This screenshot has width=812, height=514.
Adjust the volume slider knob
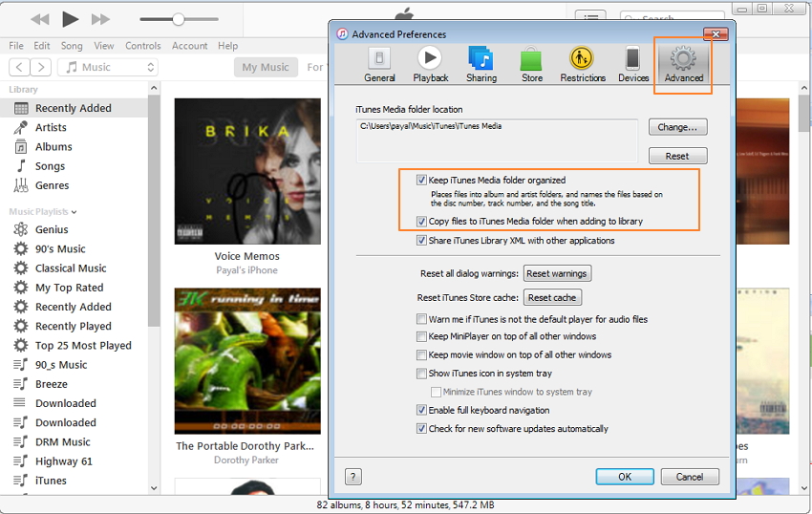(x=178, y=19)
